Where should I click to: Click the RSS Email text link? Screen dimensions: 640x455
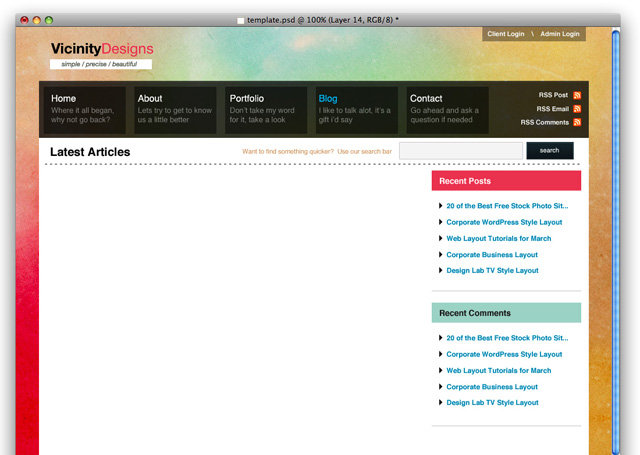pyautogui.click(x=553, y=109)
